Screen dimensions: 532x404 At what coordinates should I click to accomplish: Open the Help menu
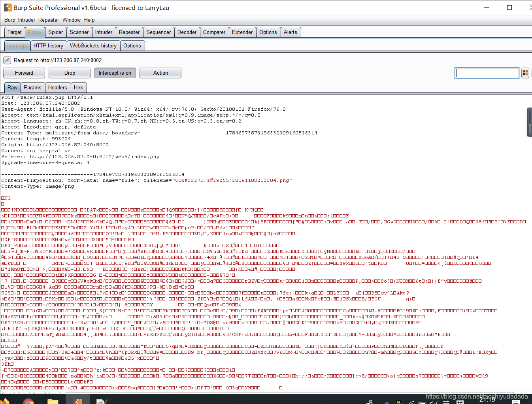pos(89,20)
